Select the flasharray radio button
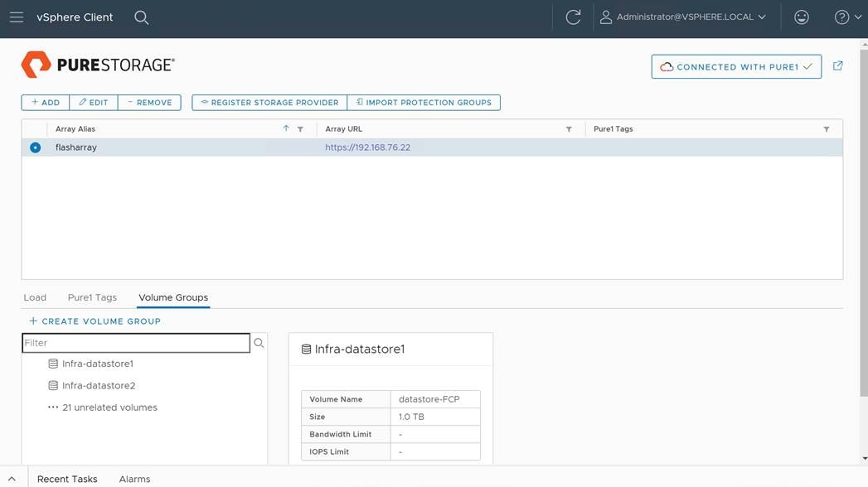Image resolution: width=868 pixels, height=487 pixels. (36, 147)
